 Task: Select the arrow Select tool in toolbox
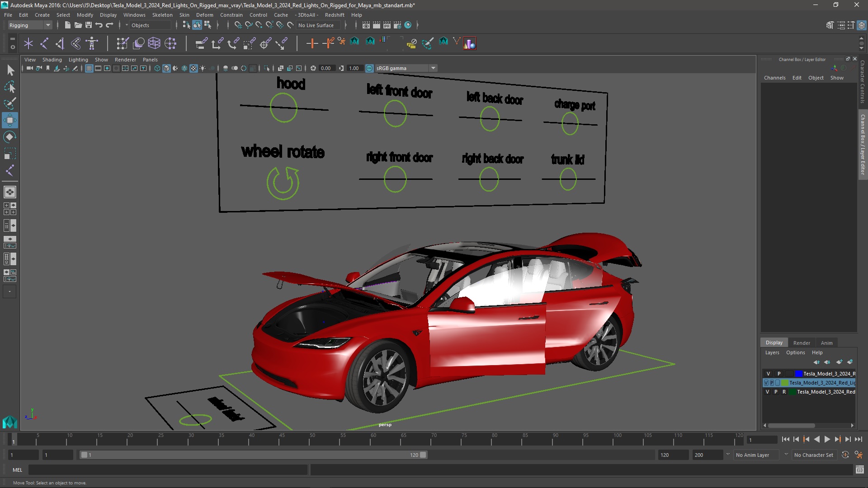click(x=10, y=70)
